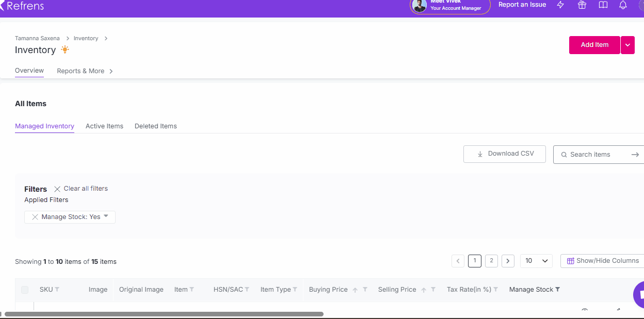Open Meet Vivek account manager badge
The image size is (644, 319).
pos(450,6)
